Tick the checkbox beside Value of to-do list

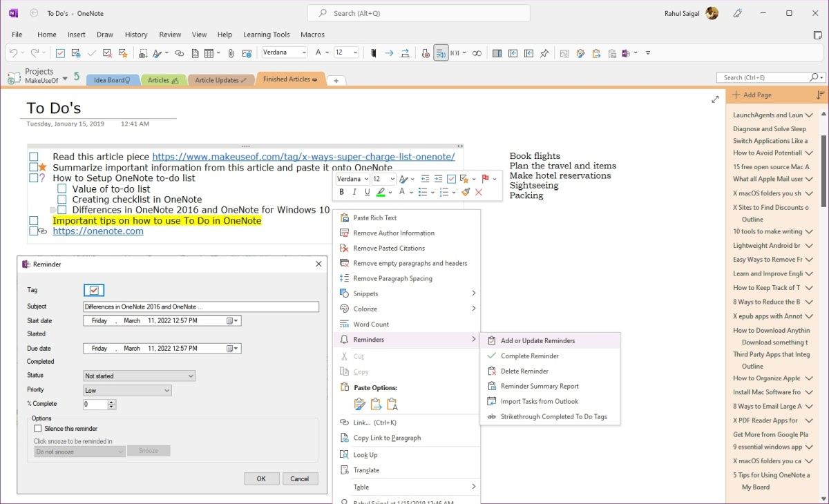61,188
